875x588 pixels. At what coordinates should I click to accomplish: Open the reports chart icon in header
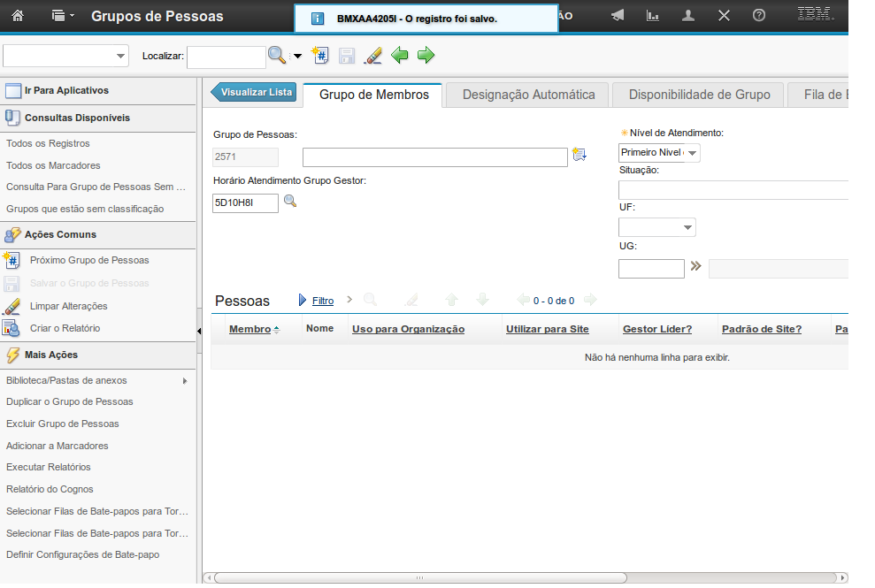click(x=654, y=16)
